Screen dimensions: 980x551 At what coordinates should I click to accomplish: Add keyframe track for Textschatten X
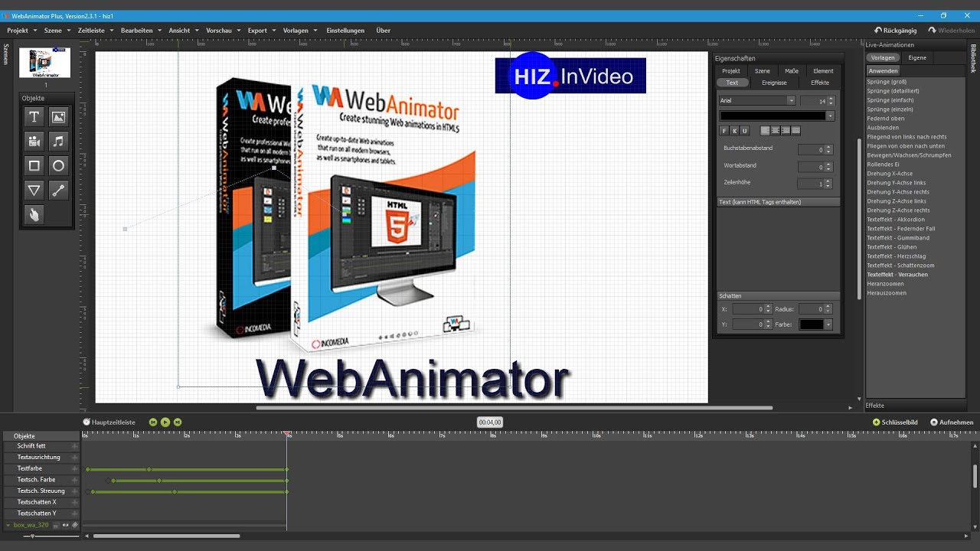point(75,502)
